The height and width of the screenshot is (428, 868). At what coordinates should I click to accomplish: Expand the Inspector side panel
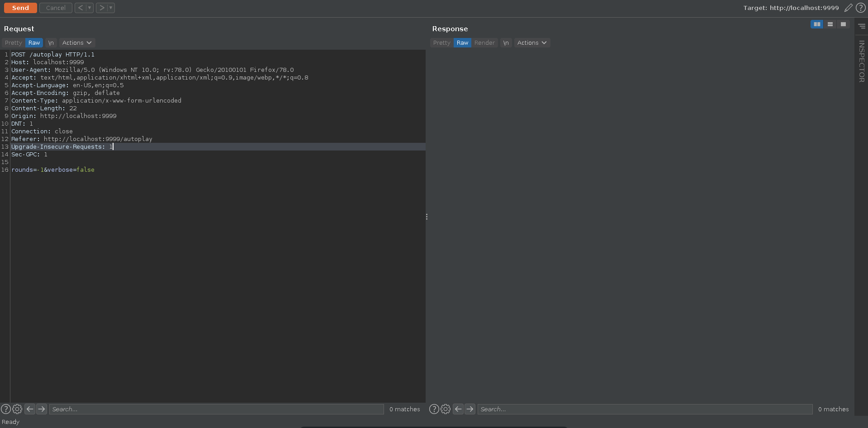(x=861, y=61)
